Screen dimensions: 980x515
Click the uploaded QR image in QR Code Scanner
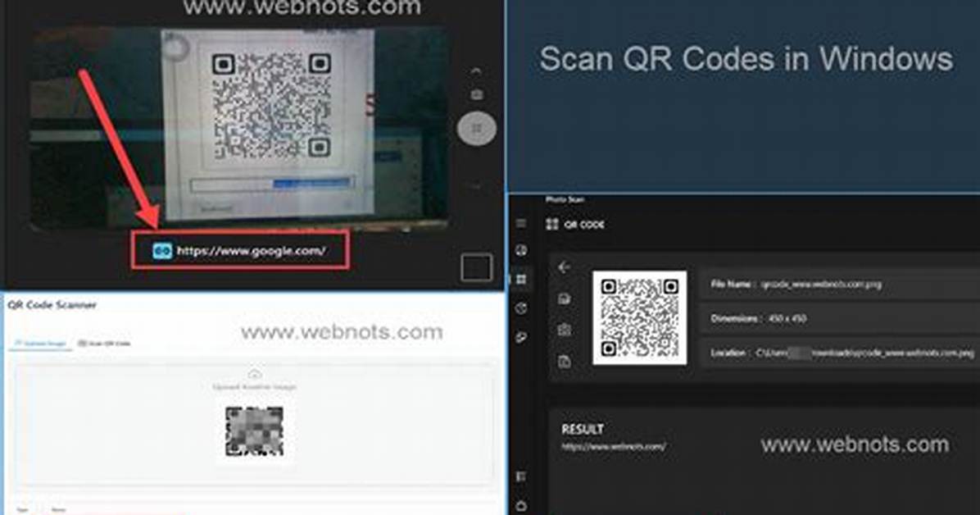click(254, 432)
